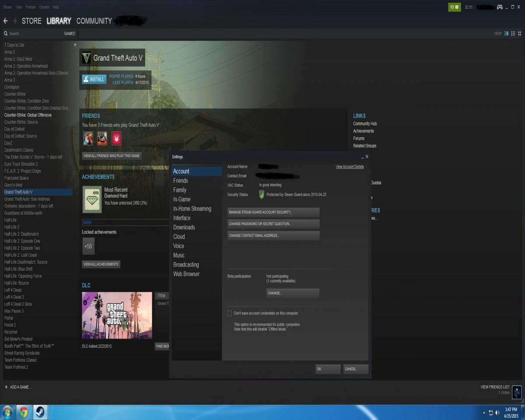The width and height of the screenshot is (525, 420).
Task: Click Change Contact Email Address button
Action: (273, 235)
